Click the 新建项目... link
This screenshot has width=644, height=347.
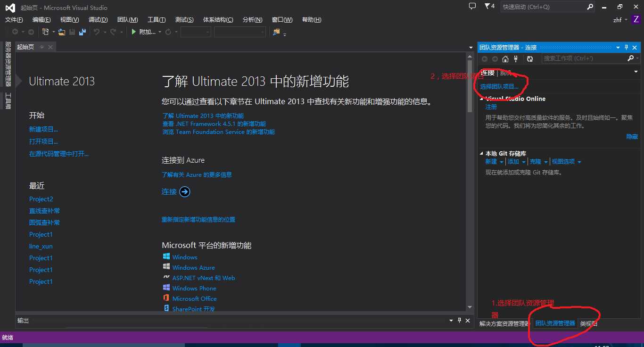44,129
